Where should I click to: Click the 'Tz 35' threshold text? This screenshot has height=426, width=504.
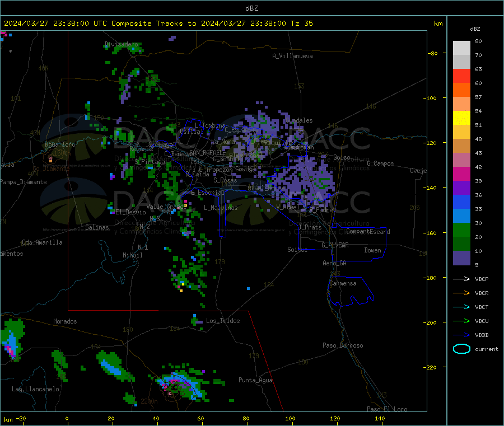pos(302,24)
